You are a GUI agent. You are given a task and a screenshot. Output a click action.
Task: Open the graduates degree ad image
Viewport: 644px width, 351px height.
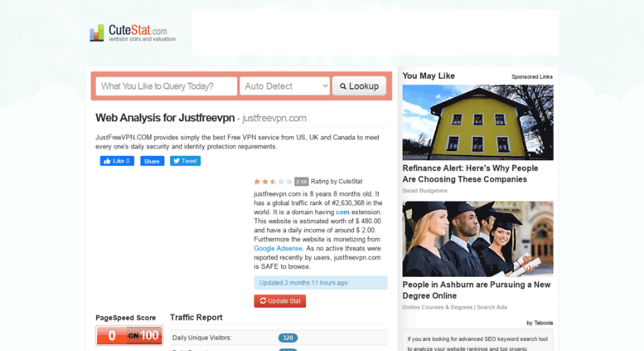[477, 239]
